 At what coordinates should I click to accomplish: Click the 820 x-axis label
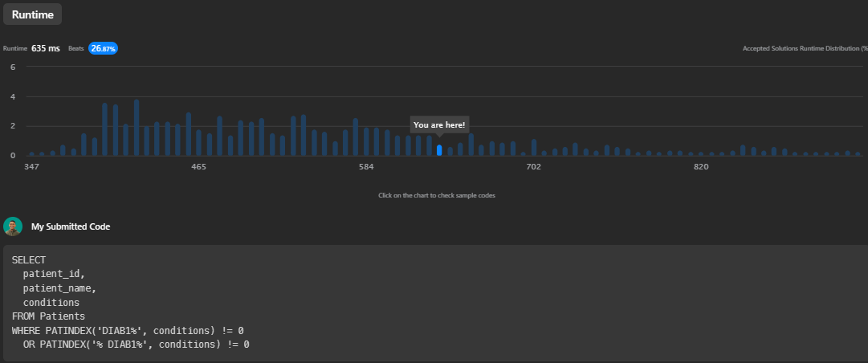[x=701, y=166]
